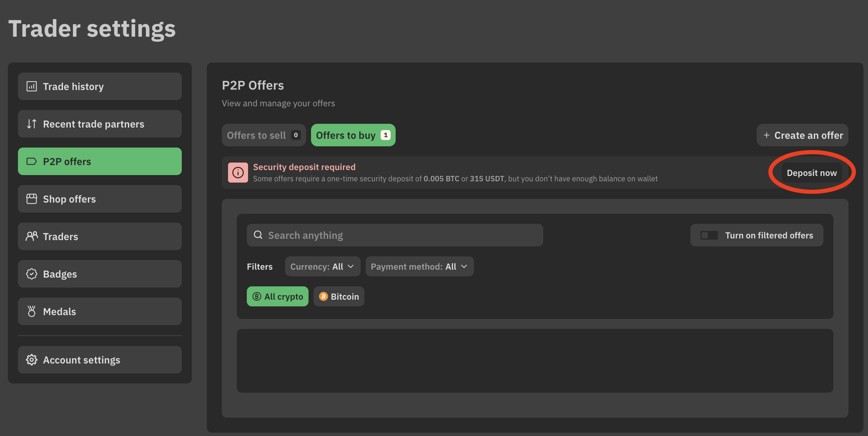
Task: Select the Bitcoin filter chip
Action: coord(339,296)
